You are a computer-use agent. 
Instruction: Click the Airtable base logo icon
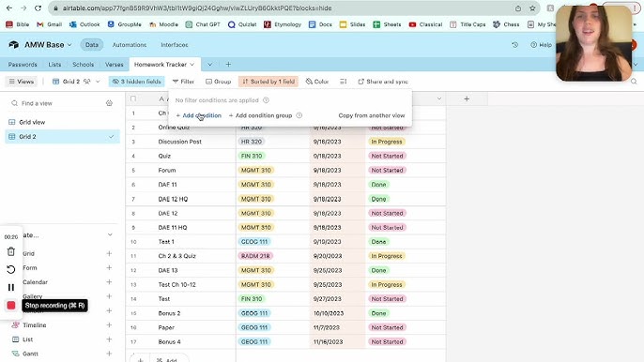[x=13, y=45]
